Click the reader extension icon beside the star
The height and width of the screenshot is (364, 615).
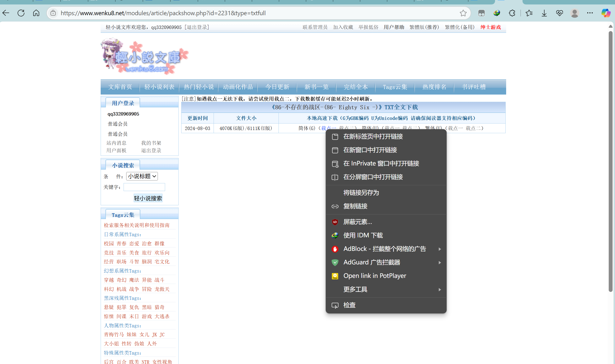point(481,13)
